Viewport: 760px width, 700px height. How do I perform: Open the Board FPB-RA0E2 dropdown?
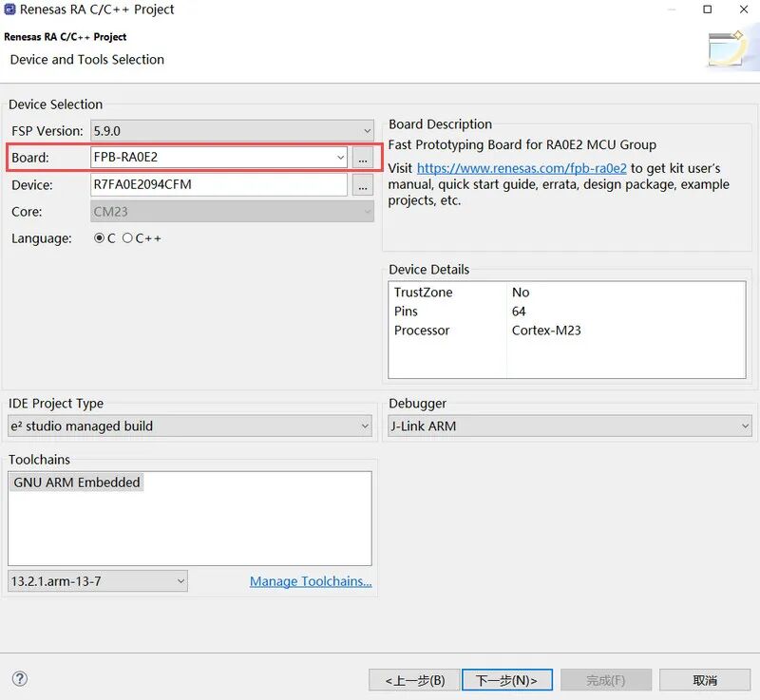(219, 158)
